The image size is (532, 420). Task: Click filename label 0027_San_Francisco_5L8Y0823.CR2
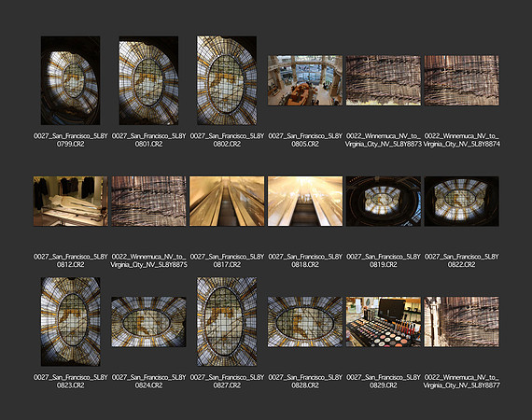71,382
